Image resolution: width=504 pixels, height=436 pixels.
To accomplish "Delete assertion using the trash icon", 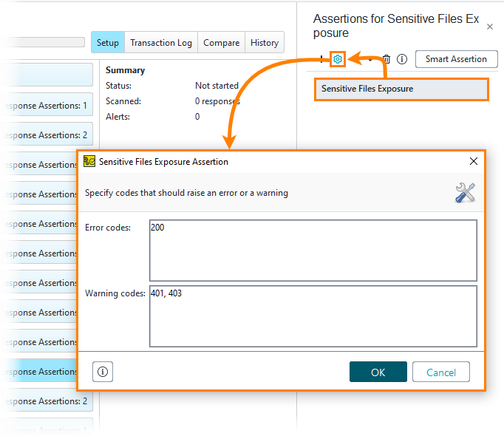I will click(x=386, y=59).
